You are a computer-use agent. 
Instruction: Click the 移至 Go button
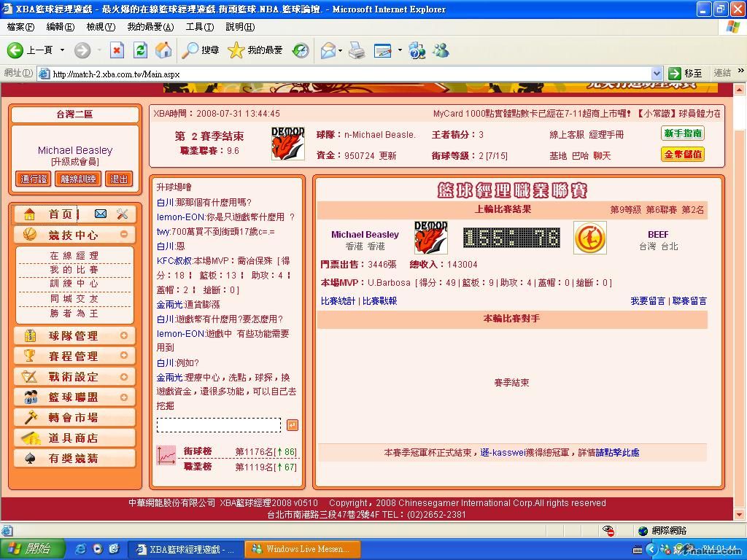click(x=686, y=74)
